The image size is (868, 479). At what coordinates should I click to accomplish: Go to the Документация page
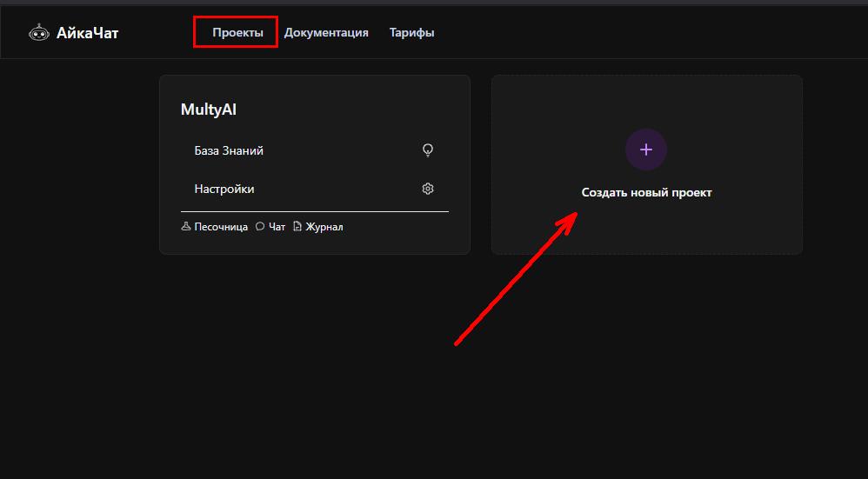pos(326,32)
